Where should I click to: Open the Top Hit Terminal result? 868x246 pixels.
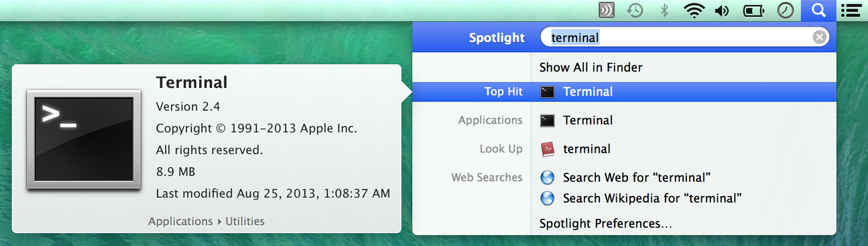625,92
